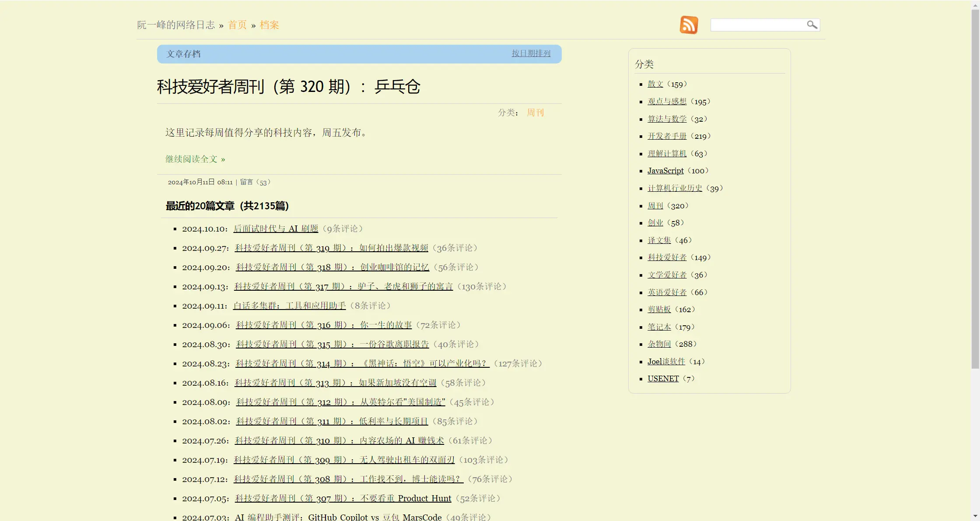
Task: Click the blog title 阮一峰的网络日志
Action: point(176,25)
